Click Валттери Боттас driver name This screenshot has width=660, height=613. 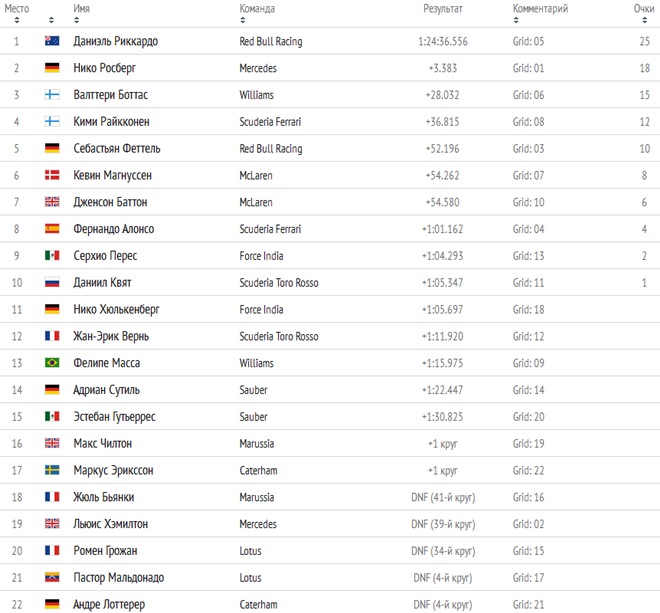pyautogui.click(x=111, y=95)
